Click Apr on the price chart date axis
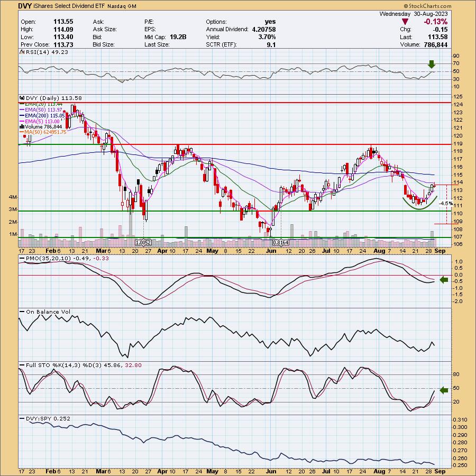This screenshot has height=476, width=476. (163, 251)
